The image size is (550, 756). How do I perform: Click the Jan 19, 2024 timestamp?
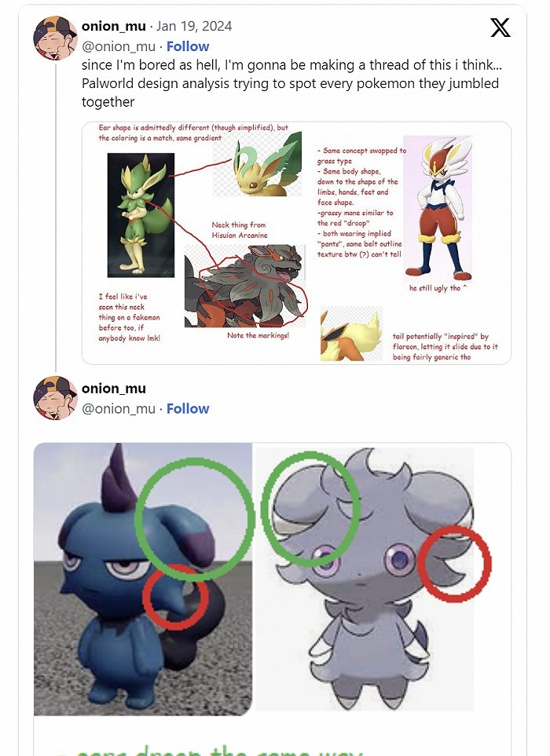point(194,26)
